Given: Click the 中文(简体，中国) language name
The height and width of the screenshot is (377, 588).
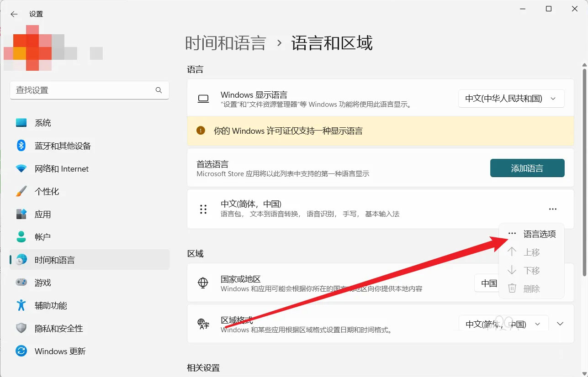Looking at the screenshot, I should pyautogui.click(x=251, y=204).
